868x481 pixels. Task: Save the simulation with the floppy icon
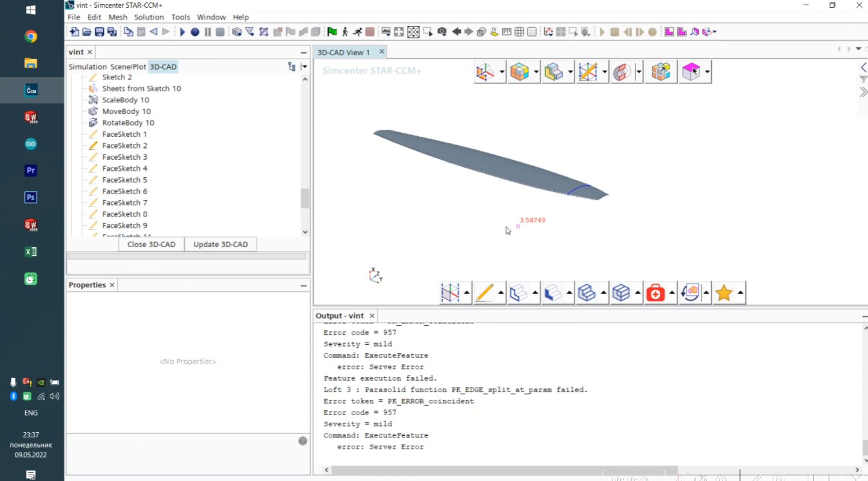coord(99,32)
